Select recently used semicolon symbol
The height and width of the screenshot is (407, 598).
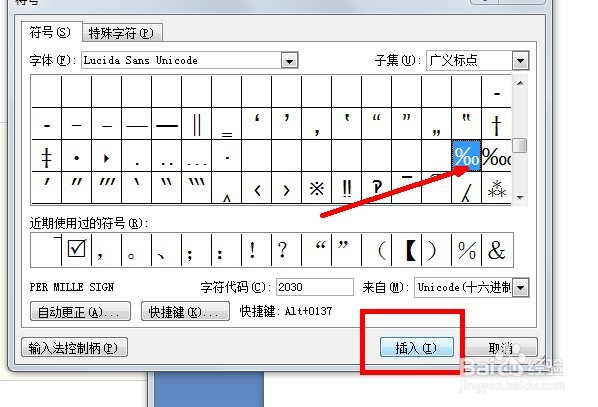197,250
